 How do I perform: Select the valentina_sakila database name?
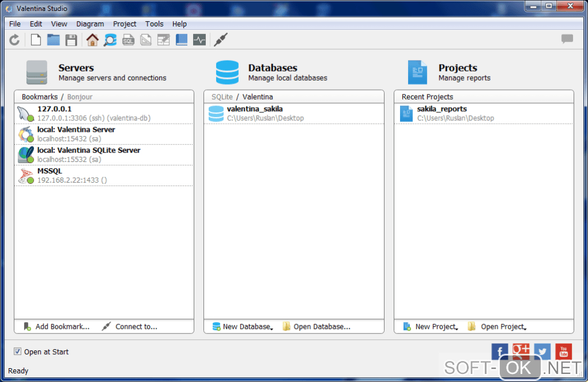[x=255, y=109]
